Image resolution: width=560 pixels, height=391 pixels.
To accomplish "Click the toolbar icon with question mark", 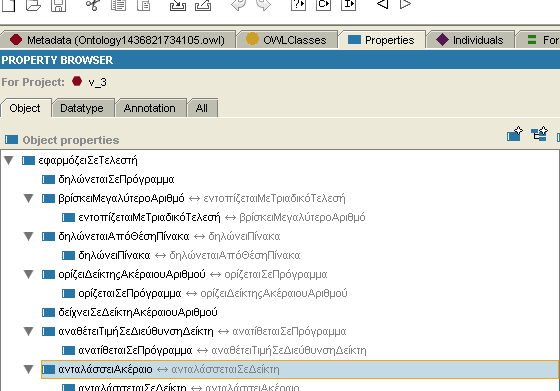I will (298, 5).
